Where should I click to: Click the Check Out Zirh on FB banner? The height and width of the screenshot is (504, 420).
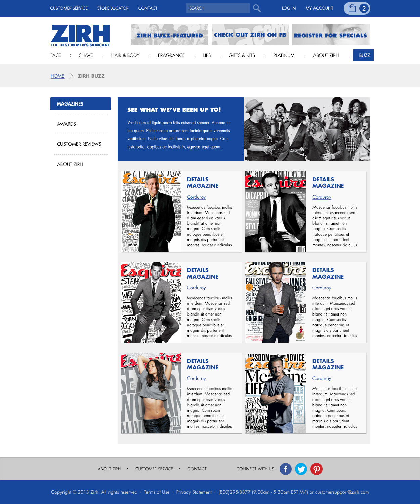click(250, 35)
